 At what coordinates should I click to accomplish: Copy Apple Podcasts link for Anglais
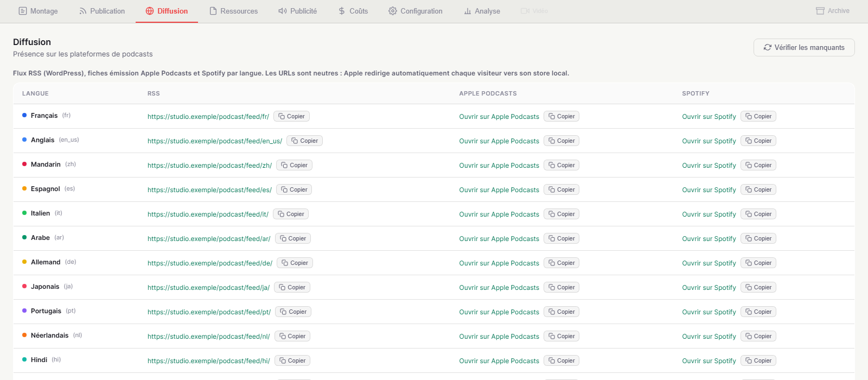[561, 141]
